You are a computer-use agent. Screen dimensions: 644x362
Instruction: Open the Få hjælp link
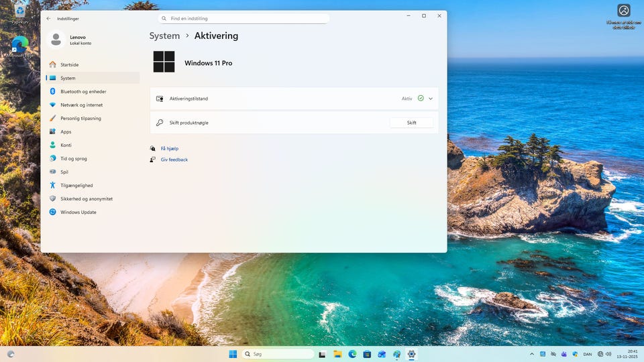169,149
